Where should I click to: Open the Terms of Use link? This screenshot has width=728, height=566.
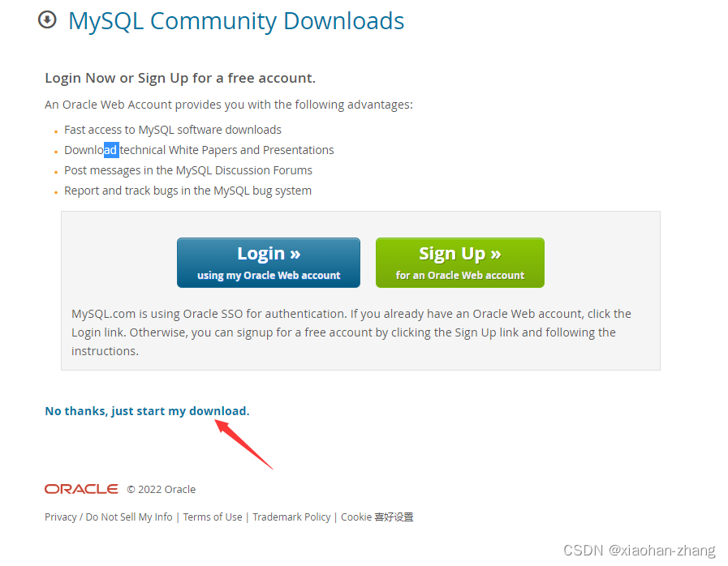coord(213,517)
